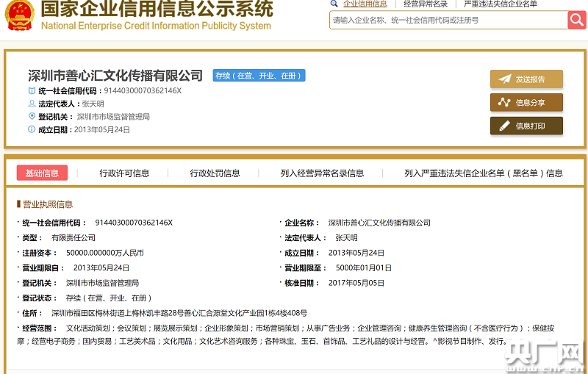
Task: Select the 经营异常名录 search option
Action: pyautogui.click(x=425, y=4)
